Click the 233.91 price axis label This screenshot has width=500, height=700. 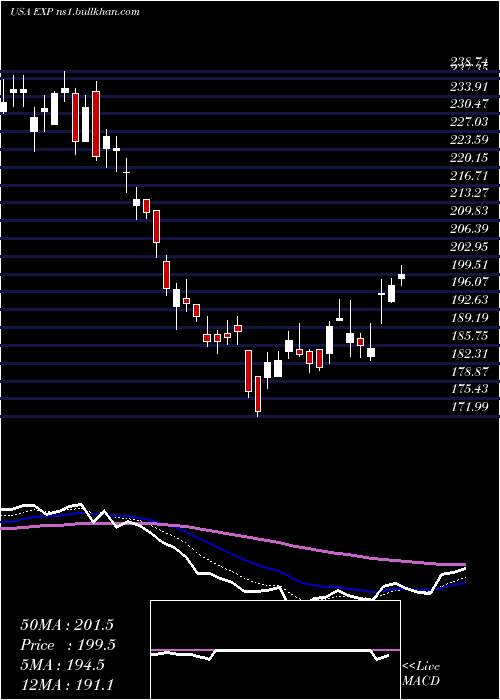[469, 87]
